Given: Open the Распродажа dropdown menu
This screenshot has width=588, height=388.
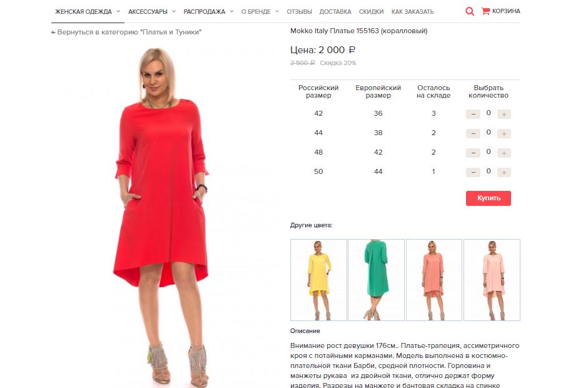Looking at the screenshot, I should (x=208, y=12).
